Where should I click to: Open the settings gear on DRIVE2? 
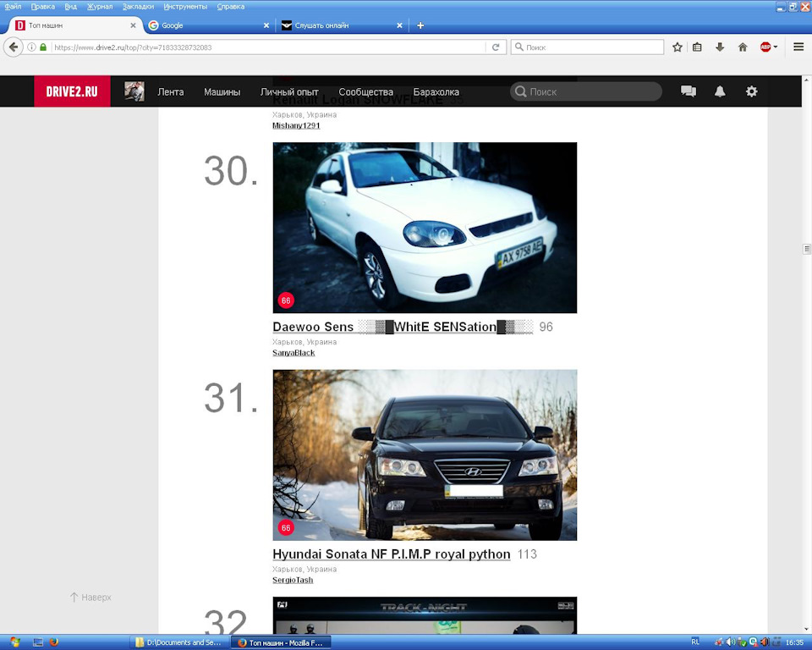[751, 91]
